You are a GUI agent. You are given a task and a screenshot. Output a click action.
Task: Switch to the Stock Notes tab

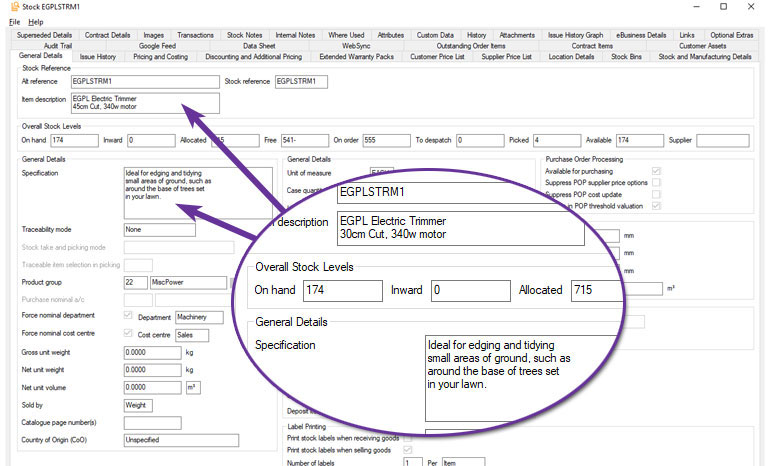[245, 35]
